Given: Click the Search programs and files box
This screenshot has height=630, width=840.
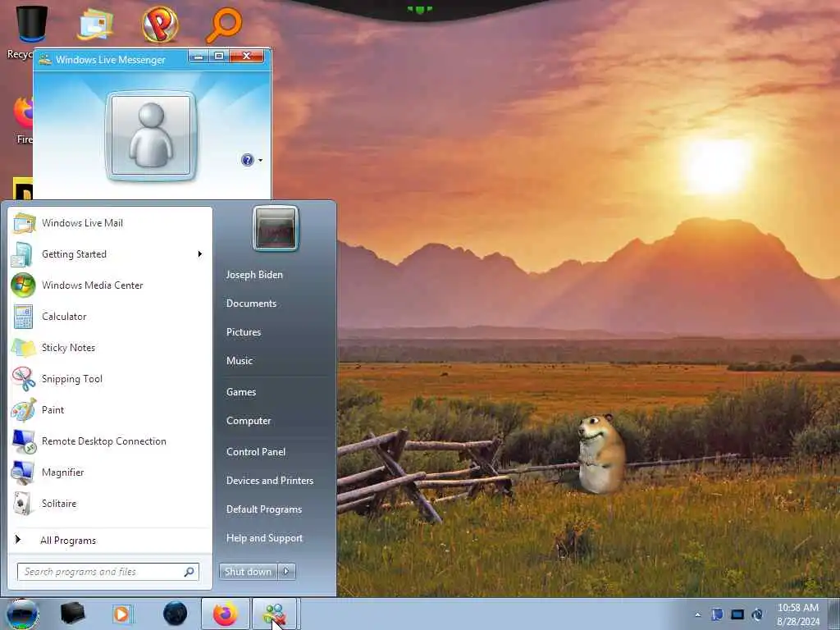Looking at the screenshot, I should (x=108, y=572).
